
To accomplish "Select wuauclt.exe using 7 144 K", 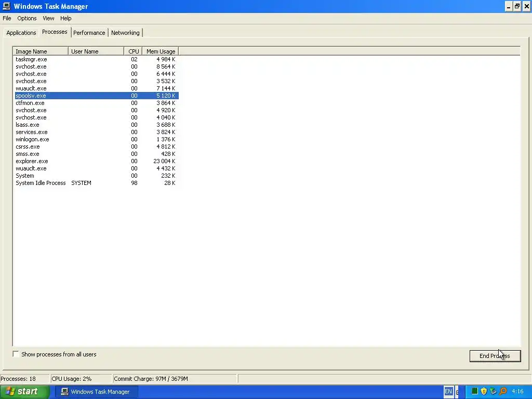I will pos(97,88).
